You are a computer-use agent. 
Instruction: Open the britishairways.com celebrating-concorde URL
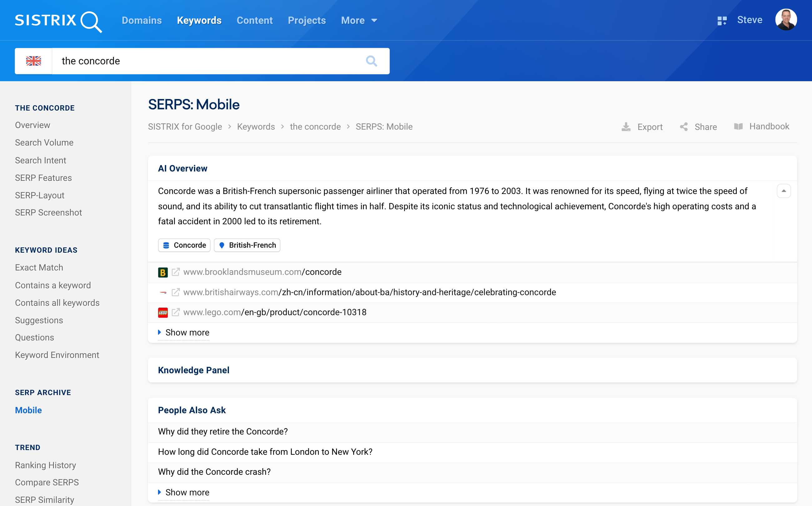[x=370, y=292]
